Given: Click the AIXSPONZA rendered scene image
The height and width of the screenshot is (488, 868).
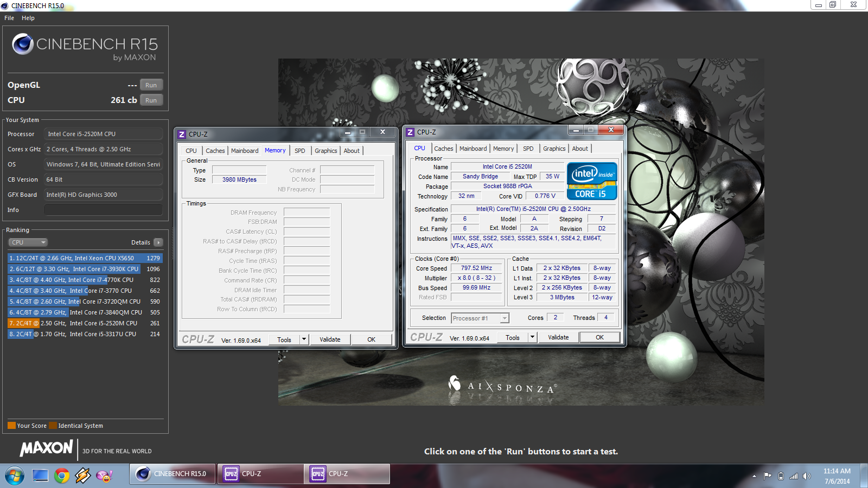Looking at the screenshot, I should (x=521, y=232).
